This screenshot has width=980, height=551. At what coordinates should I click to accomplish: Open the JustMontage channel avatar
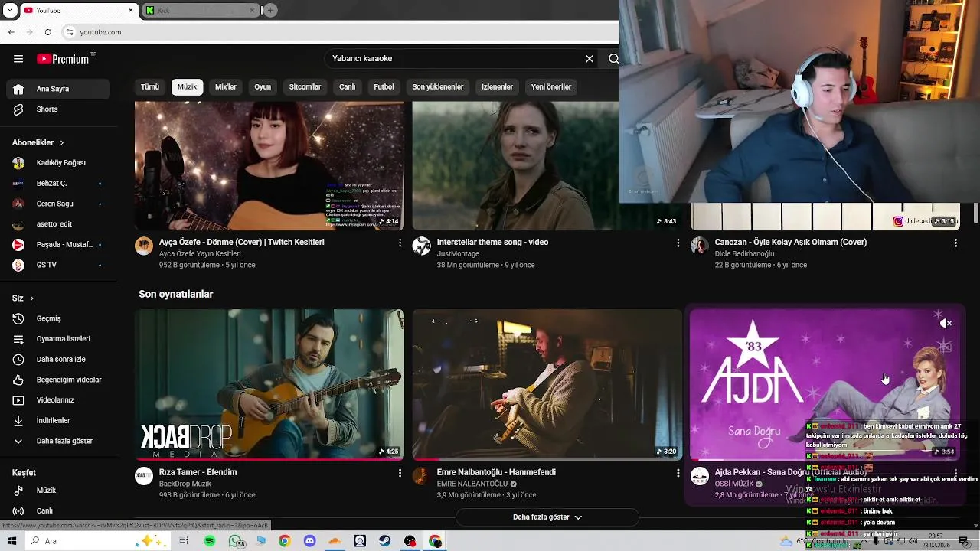click(x=422, y=246)
